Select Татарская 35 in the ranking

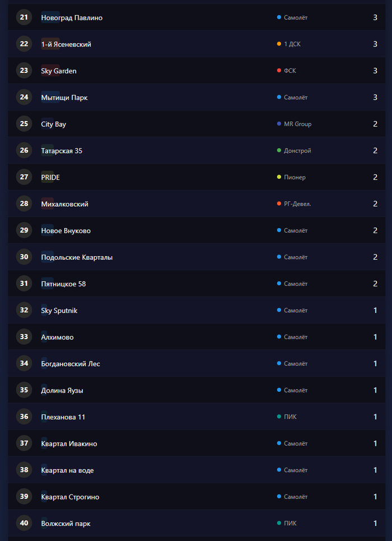[62, 151]
